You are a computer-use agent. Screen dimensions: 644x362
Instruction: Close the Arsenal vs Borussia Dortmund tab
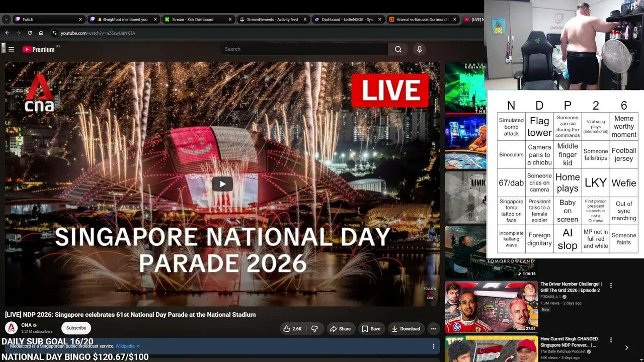pos(454,20)
